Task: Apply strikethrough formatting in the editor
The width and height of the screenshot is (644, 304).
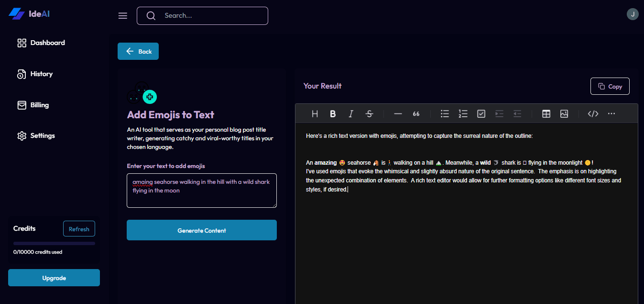Action: coord(369,113)
